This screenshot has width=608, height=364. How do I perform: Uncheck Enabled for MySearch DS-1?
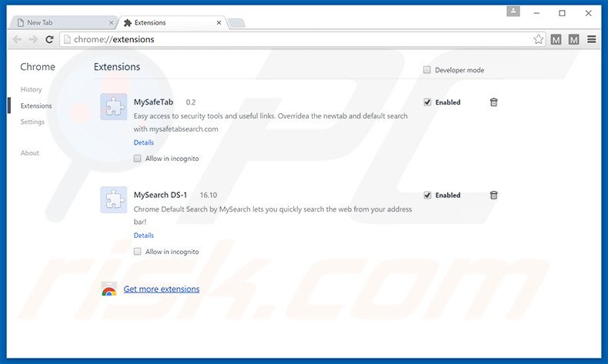[427, 195]
